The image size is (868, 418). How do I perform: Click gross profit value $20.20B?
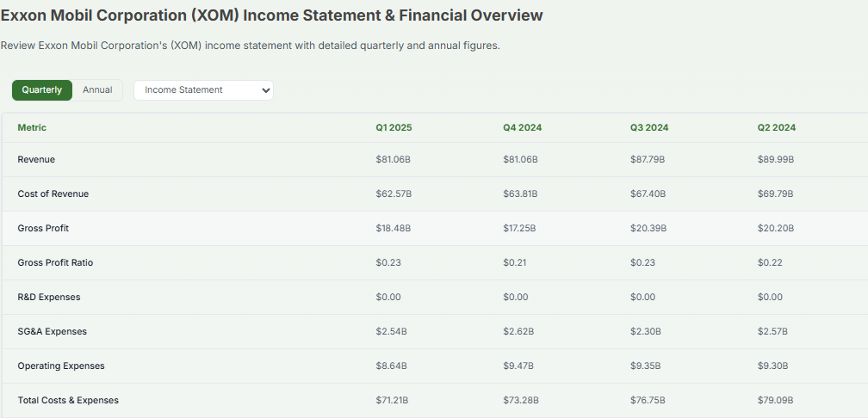tap(776, 228)
